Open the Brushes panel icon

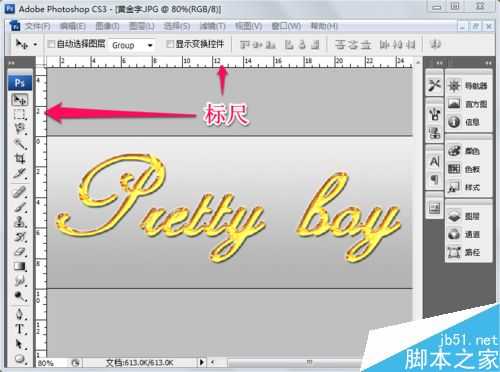(434, 114)
